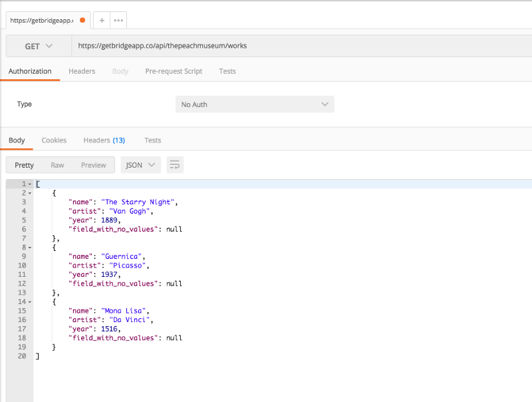Select Pretty response view

(24, 165)
